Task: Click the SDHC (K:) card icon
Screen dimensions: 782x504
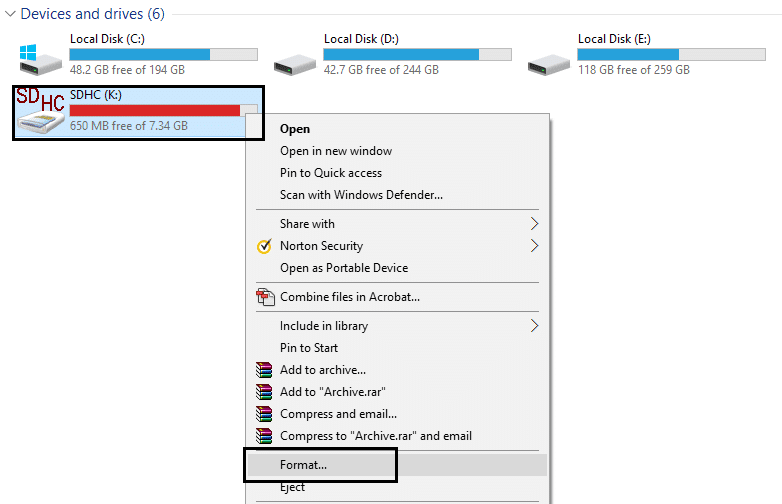Action: point(41,112)
